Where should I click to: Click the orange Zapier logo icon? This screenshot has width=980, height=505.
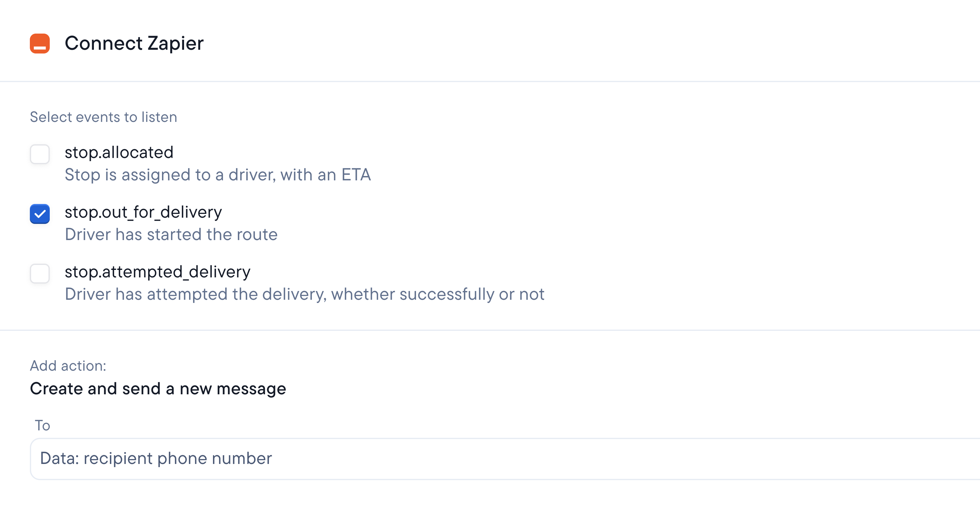point(40,43)
